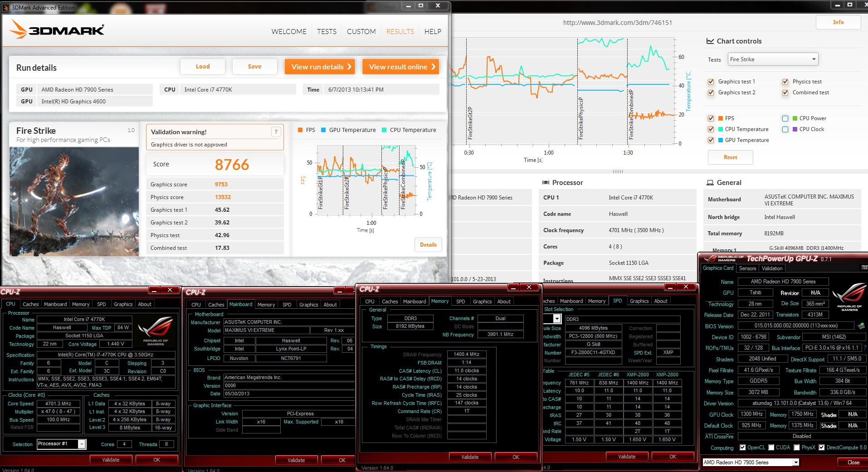
Task: Click the DRAM Frequency value 1400.4 MHz
Action: pos(467,355)
